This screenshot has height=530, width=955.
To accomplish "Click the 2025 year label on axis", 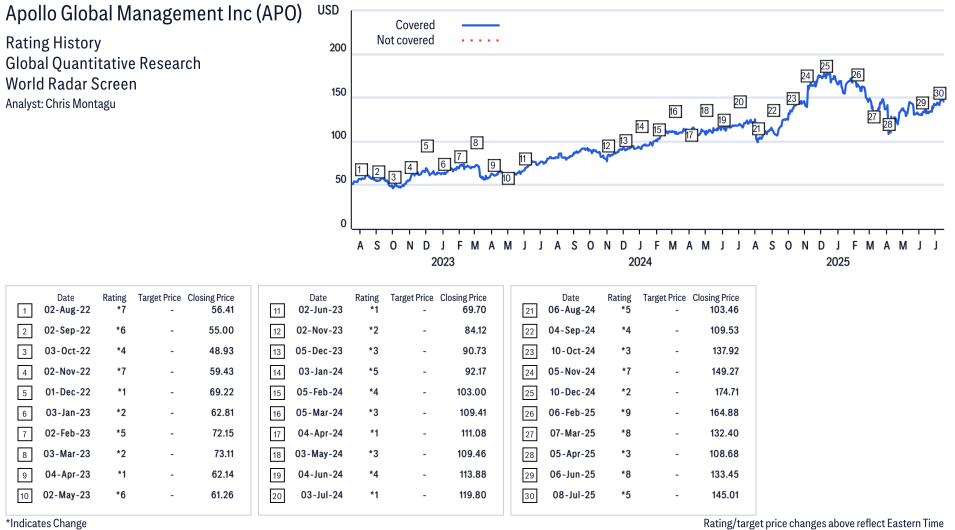I will (x=837, y=262).
